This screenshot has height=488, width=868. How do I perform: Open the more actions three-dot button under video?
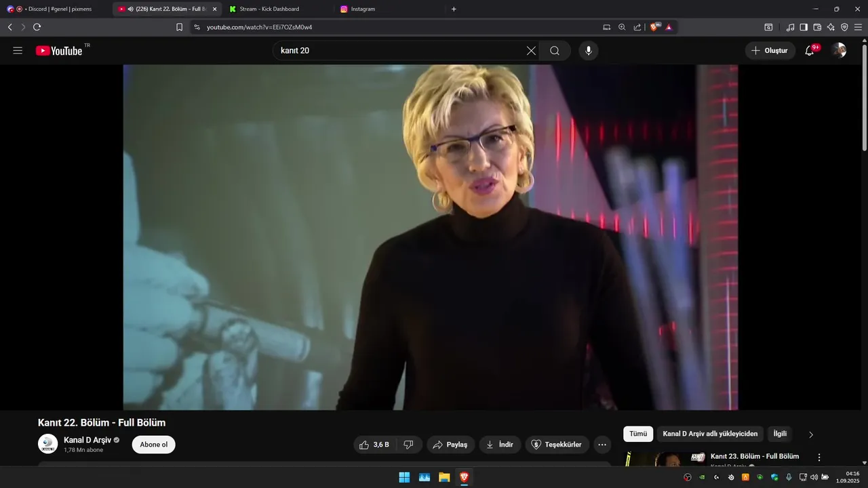602,445
